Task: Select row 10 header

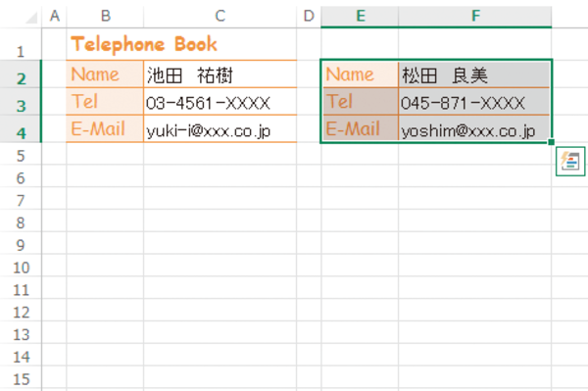Action: [x=21, y=265]
